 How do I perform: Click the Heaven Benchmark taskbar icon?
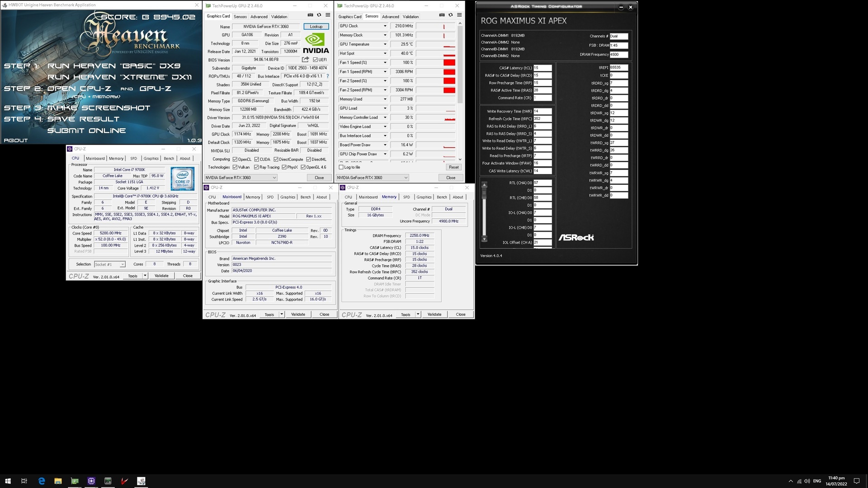[141, 481]
